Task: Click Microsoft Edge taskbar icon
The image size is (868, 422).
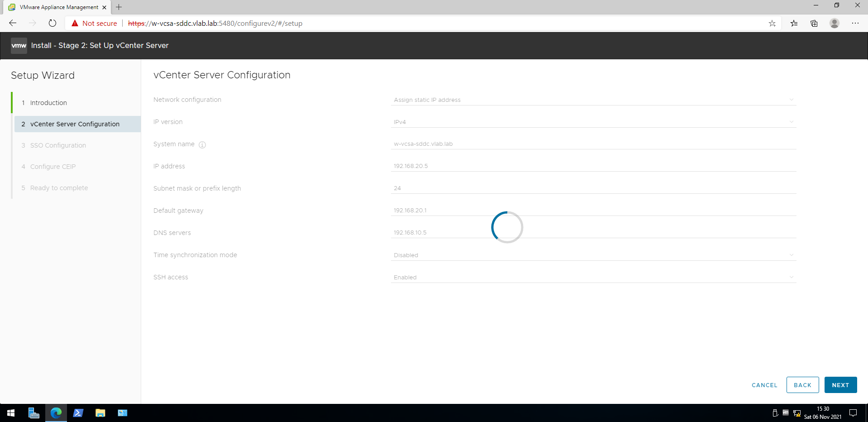Action: pos(56,413)
